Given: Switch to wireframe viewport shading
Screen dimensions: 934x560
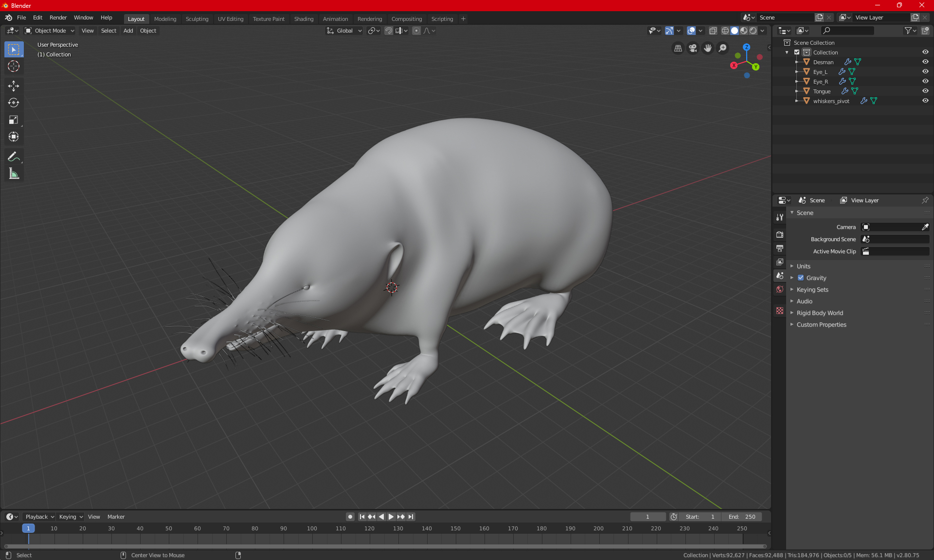Looking at the screenshot, I should click(x=725, y=31).
